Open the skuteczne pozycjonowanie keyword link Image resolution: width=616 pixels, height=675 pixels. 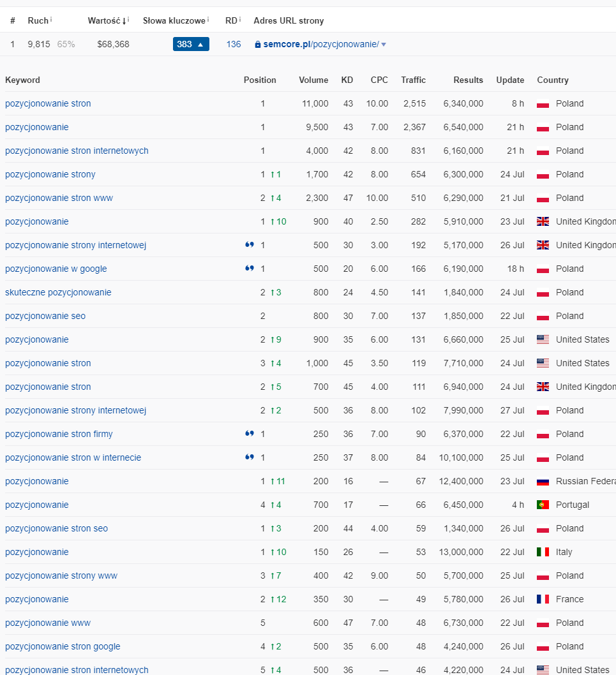coord(58,292)
